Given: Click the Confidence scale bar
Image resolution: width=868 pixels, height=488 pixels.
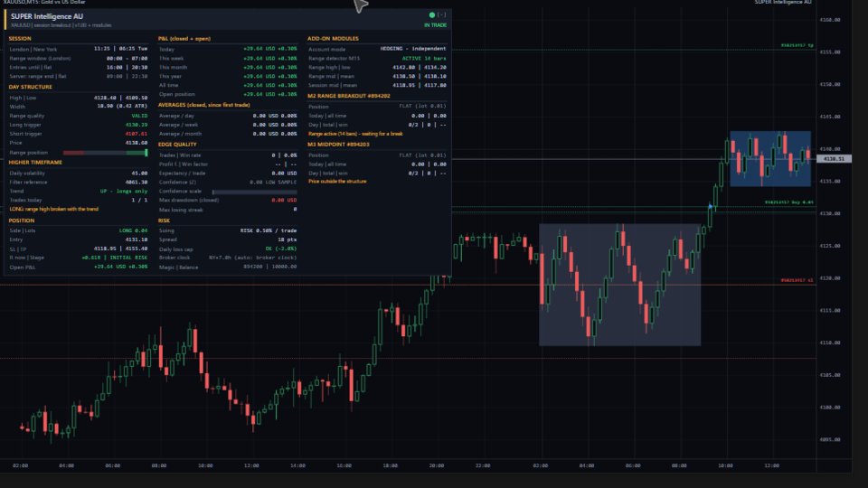Looking at the screenshot, I should point(254,192).
